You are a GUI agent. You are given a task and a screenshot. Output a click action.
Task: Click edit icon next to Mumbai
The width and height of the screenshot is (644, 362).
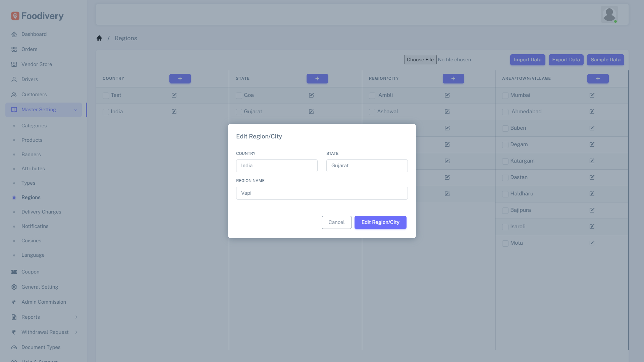[x=592, y=95]
